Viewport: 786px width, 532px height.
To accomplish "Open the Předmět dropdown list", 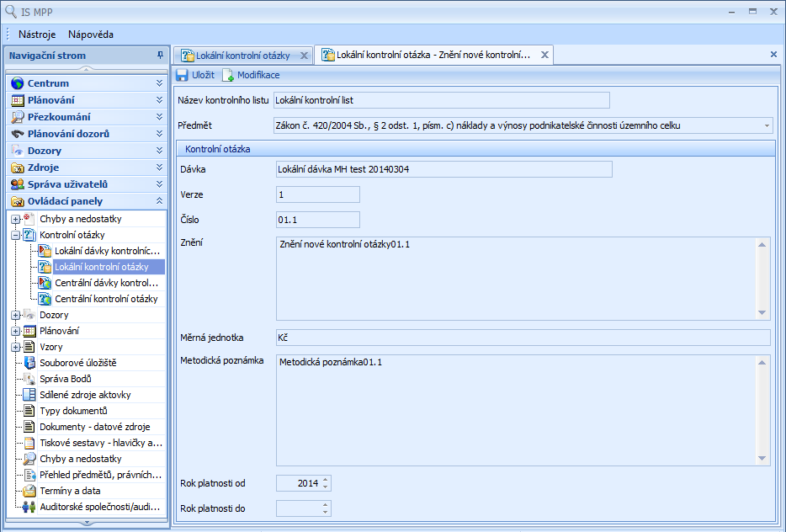I will [x=767, y=126].
